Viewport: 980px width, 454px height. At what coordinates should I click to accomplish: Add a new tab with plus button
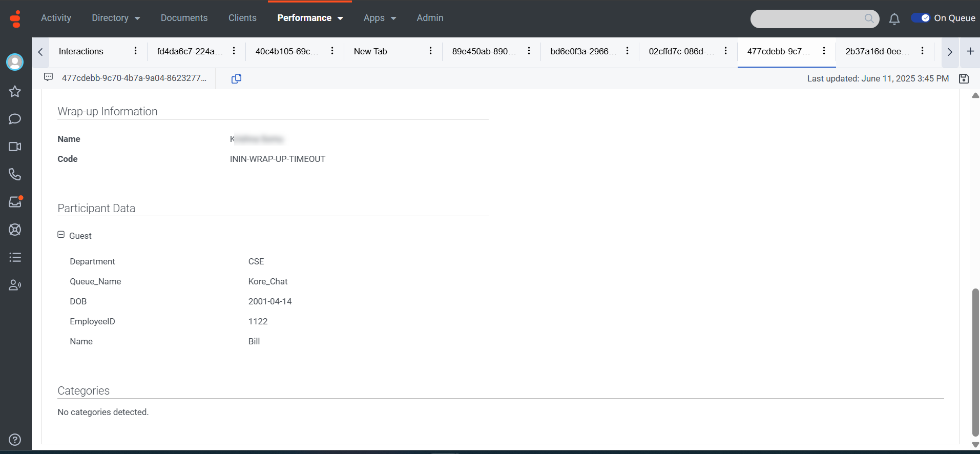click(x=970, y=51)
